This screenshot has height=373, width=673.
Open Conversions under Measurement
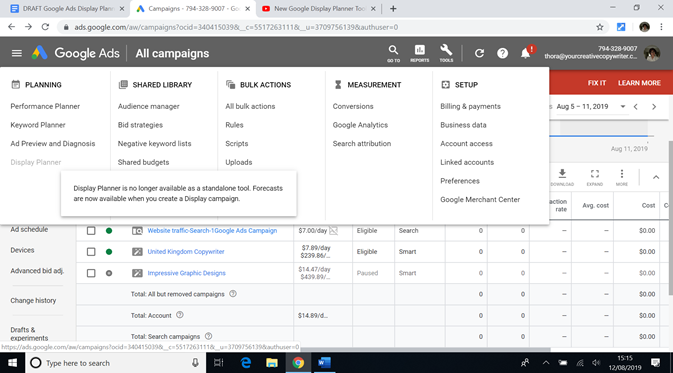click(353, 106)
